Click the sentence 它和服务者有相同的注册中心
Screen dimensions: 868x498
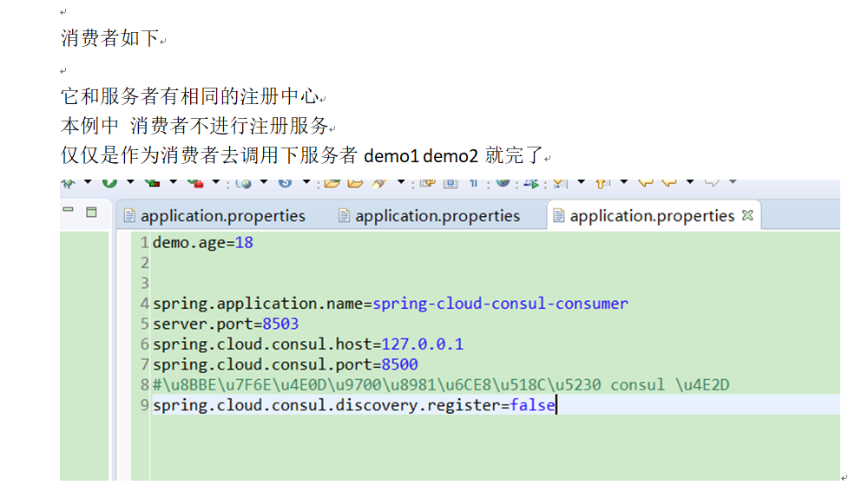pyautogui.click(x=190, y=96)
